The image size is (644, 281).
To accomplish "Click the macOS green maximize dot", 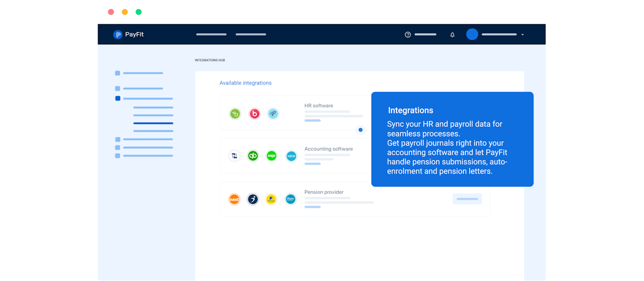I will pos(139,12).
